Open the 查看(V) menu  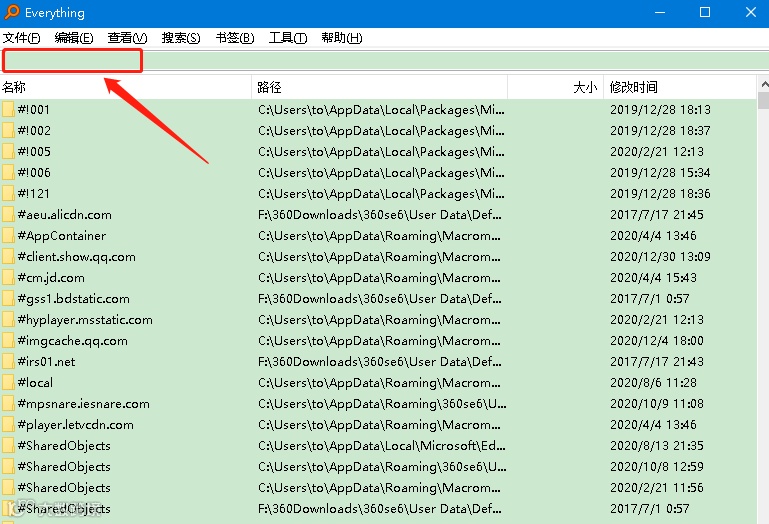pos(127,38)
